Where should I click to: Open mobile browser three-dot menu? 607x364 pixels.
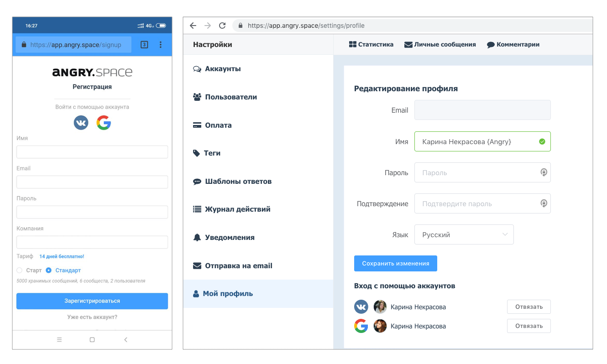pos(161,45)
